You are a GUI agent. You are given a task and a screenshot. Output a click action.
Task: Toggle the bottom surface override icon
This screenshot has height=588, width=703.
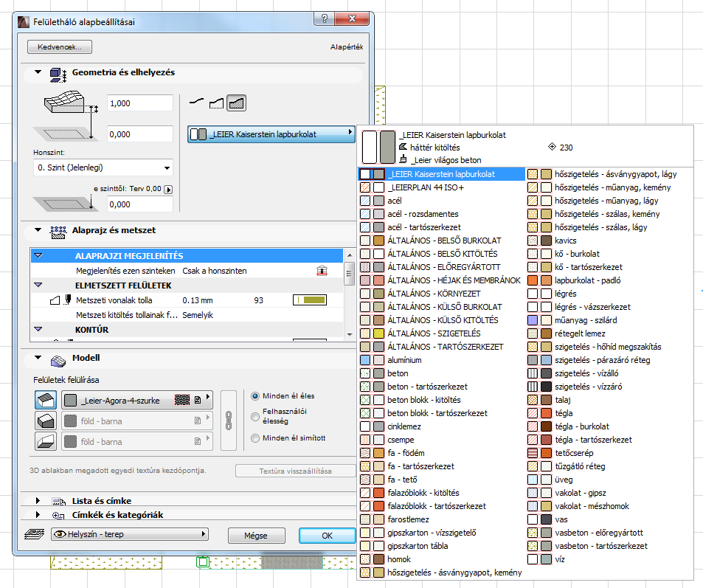tap(46, 441)
